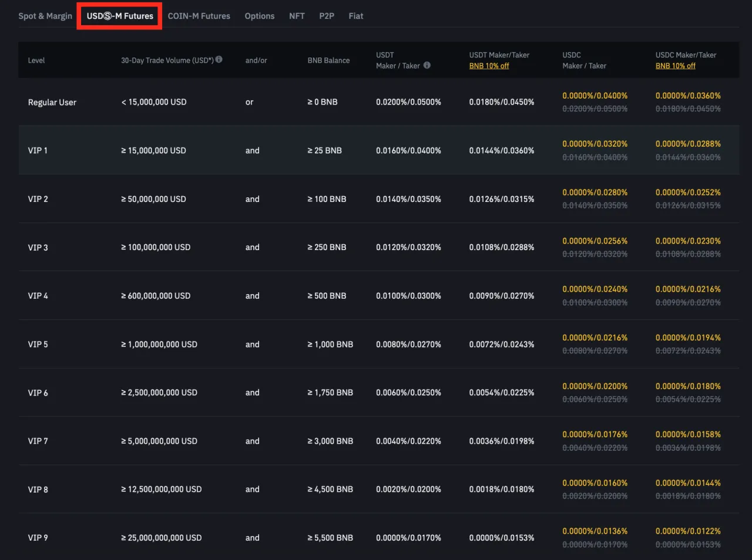This screenshot has height=560, width=752.
Task: Select the VIP 3 row label
Action: pyautogui.click(x=38, y=247)
